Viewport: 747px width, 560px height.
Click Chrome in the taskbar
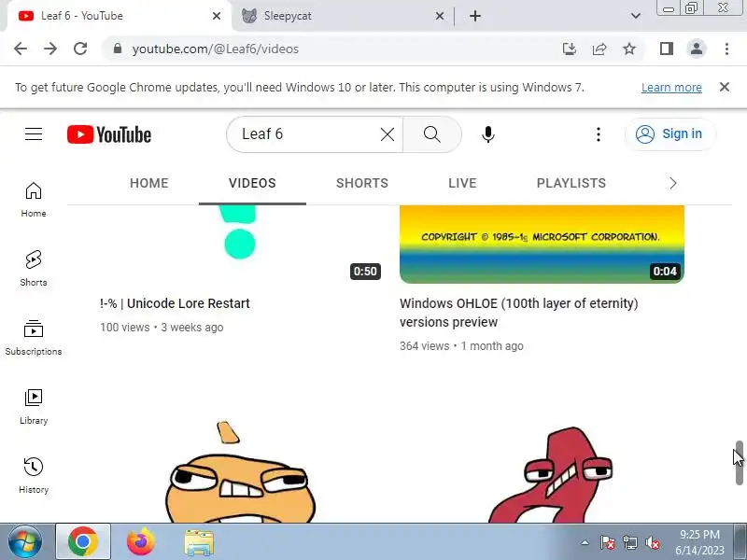click(x=83, y=542)
